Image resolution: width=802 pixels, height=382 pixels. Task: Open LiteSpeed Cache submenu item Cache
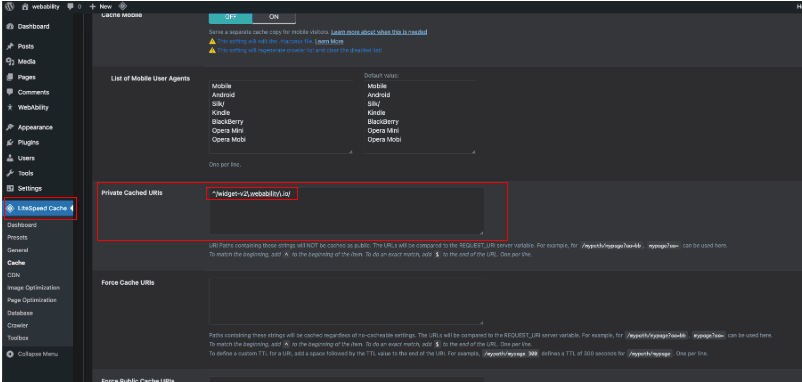coord(16,263)
